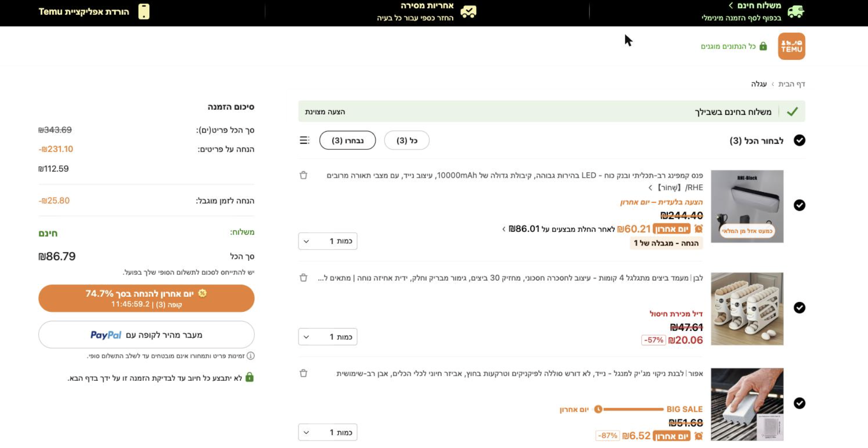Uncheck the grill cleaning brick checkbox

[x=799, y=403]
